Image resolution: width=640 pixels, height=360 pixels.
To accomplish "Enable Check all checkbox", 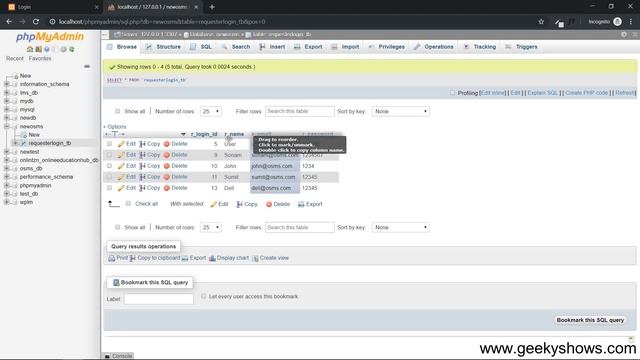I will point(128,204).
